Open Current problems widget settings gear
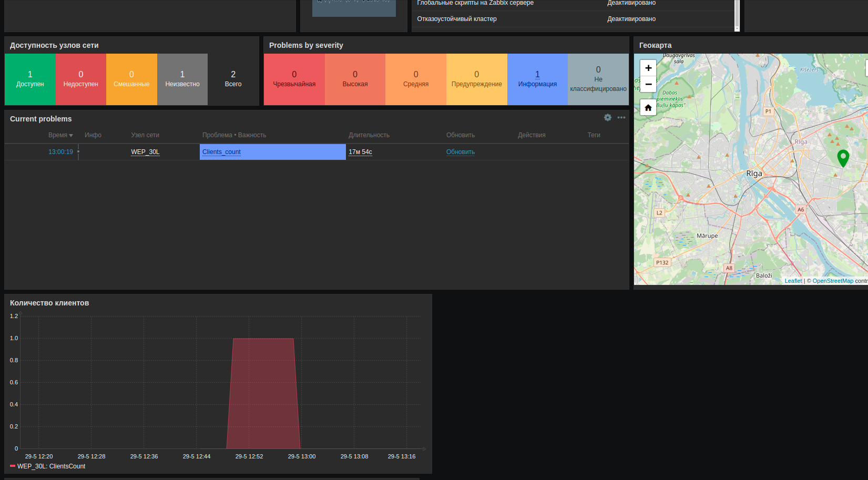Viewport: 868px width, 480px height. click(x=608, y=118)
